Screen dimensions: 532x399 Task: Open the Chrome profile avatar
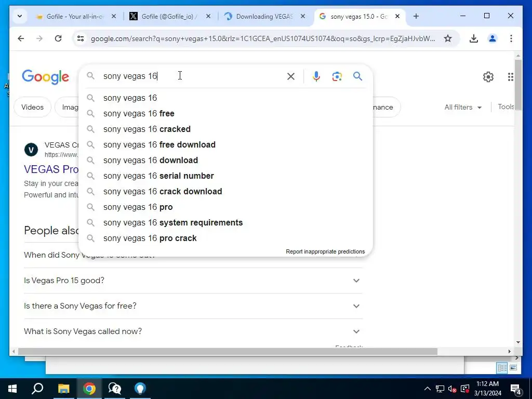click(493, 38)
